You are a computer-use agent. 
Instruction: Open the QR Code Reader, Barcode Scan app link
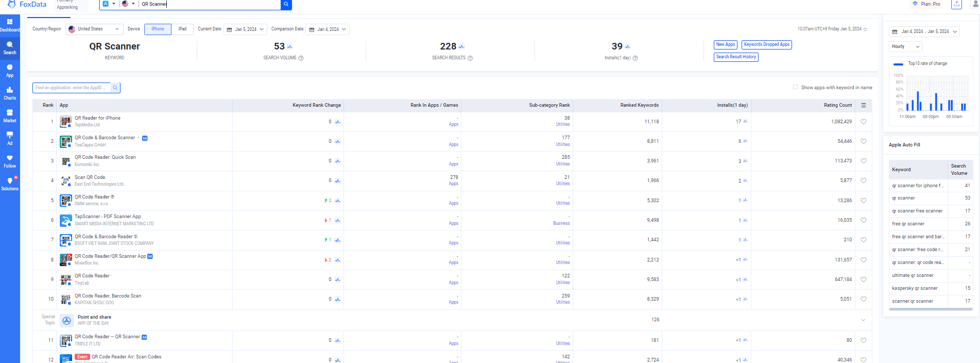(108, 296)
